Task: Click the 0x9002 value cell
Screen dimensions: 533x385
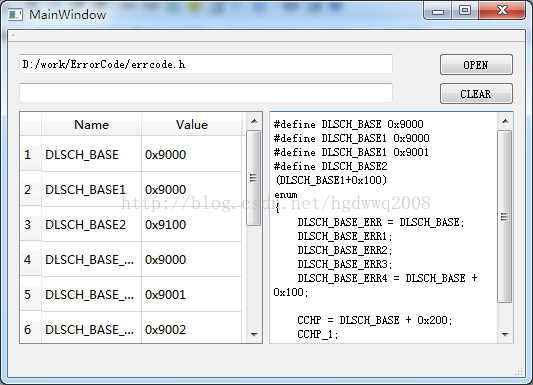Action: [191, 329]
